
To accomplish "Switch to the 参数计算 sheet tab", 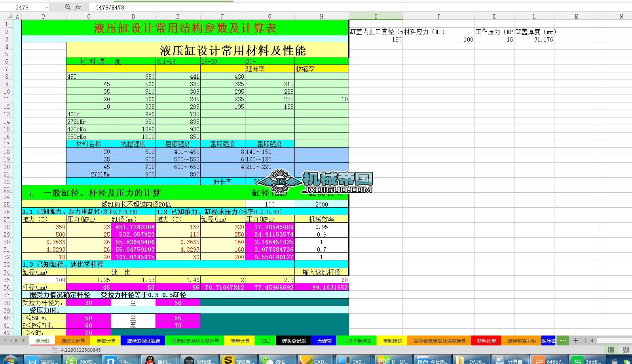I will point(106,341).
